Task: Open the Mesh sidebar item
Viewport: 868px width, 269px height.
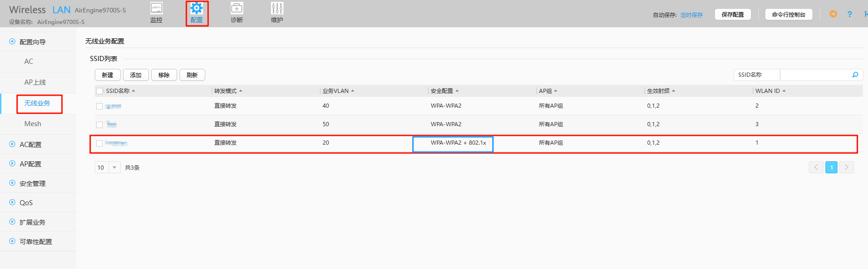Action: pos(32,124)
